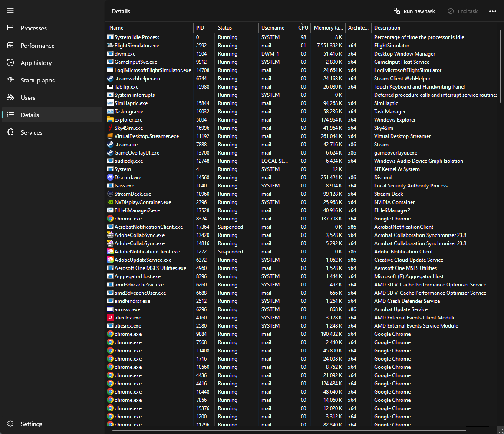Click the NVDisplay.Container.exe NVIDIA icon

click(x=110, y=202)
